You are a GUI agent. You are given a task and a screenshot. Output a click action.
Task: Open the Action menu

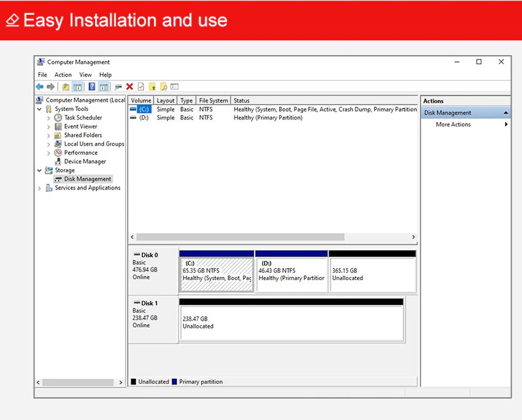(x=63, y=75)
